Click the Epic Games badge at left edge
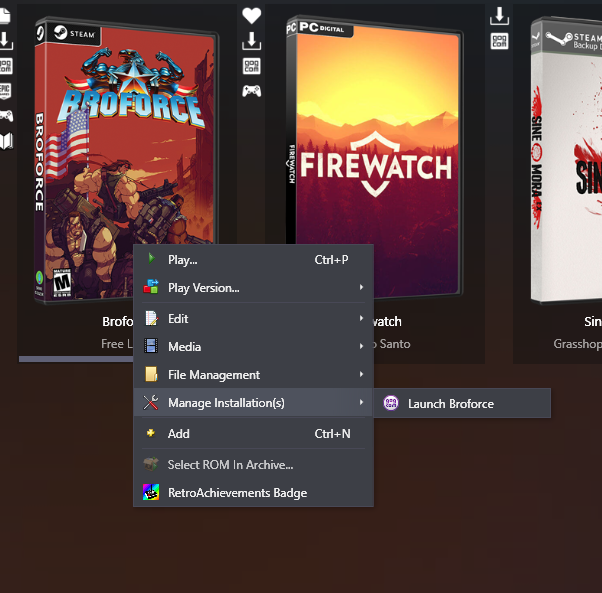602x593 pixels. coord(5,91)
